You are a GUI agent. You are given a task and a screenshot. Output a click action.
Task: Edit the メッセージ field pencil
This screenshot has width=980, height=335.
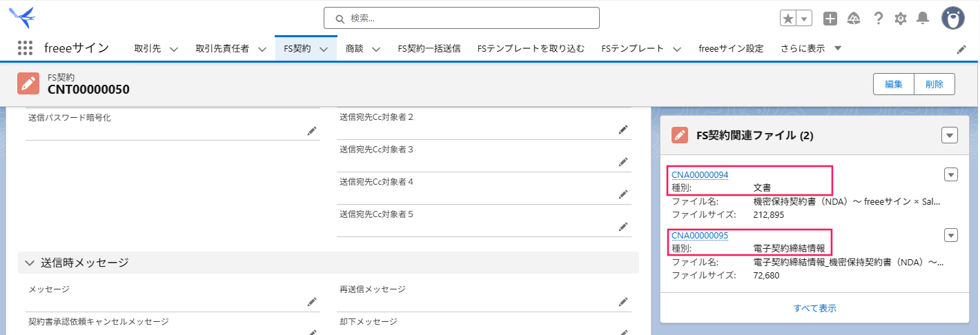click(x=312, y=302)
